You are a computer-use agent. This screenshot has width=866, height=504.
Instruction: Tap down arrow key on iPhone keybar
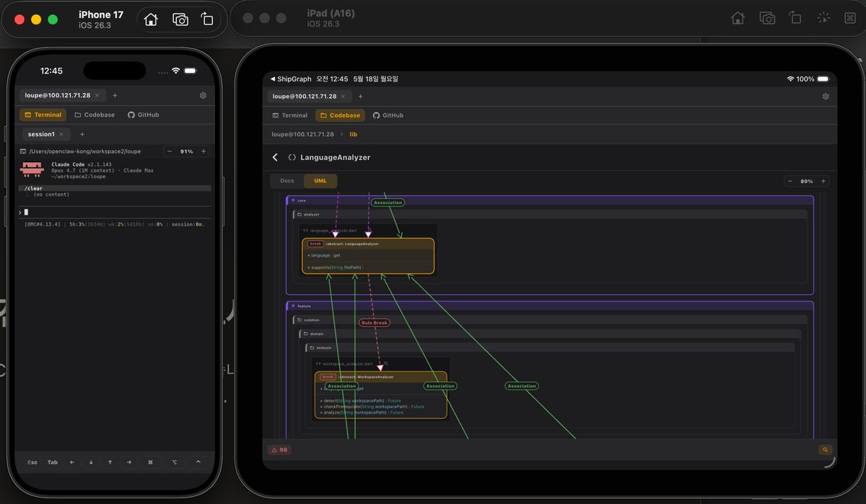click(91, 462)
